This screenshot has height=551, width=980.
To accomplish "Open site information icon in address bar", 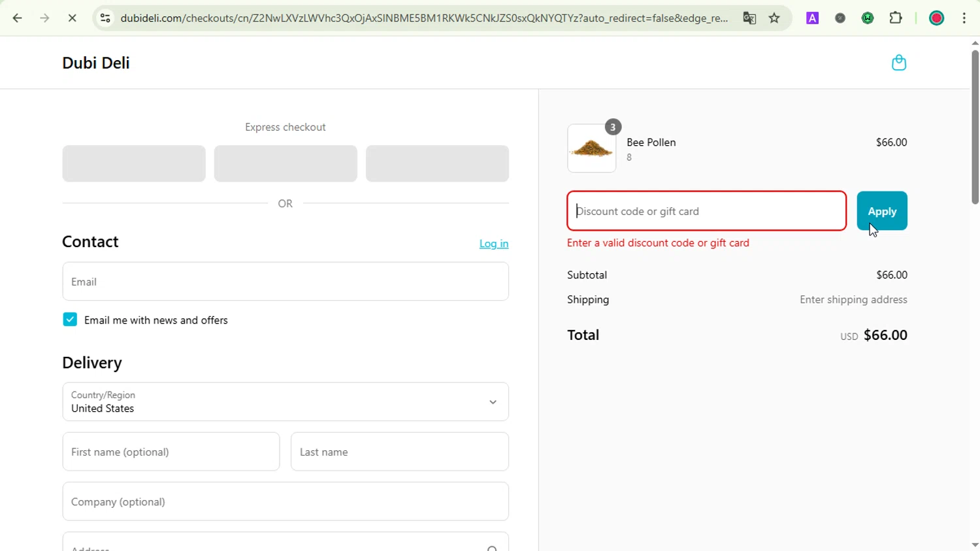I will point(105,18).
